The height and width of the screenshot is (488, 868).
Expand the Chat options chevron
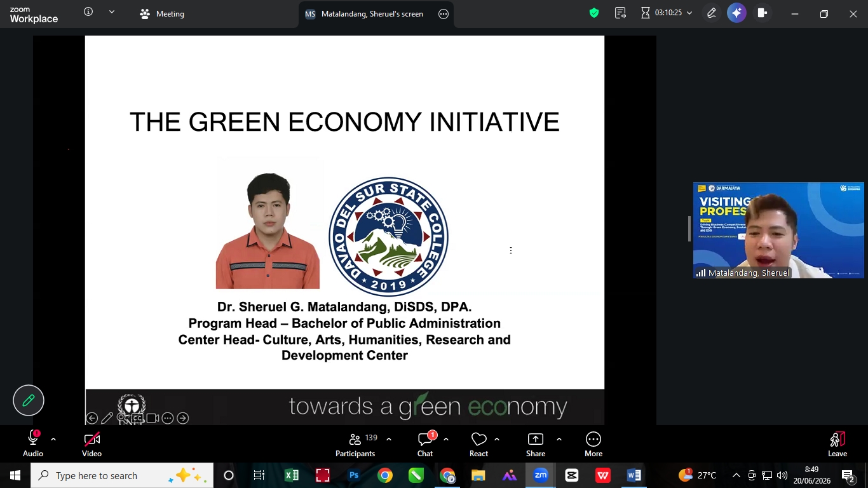coord(446,439)
